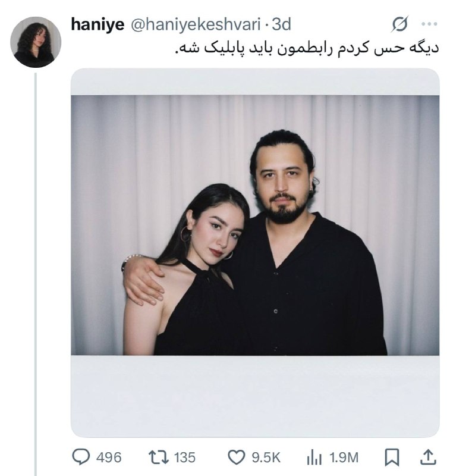
Task: Click the 135 reposts count
Action: tap(185, 458)
